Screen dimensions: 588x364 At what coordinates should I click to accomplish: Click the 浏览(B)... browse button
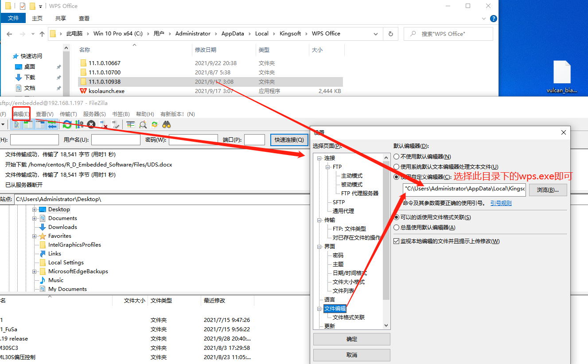point(548,190)
